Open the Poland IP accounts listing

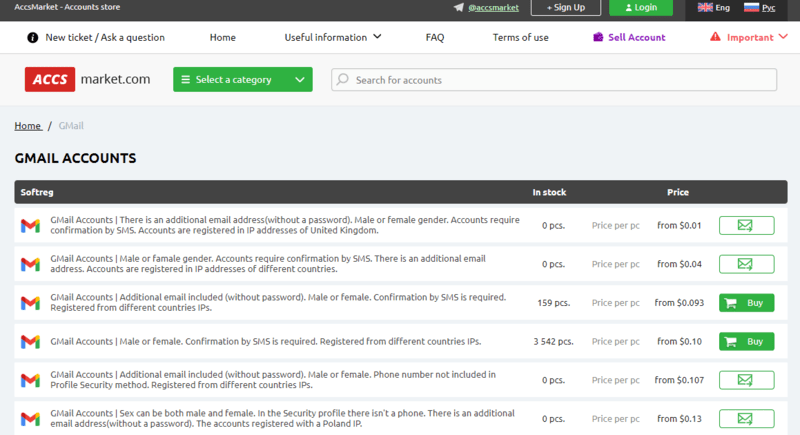[282, 419]
